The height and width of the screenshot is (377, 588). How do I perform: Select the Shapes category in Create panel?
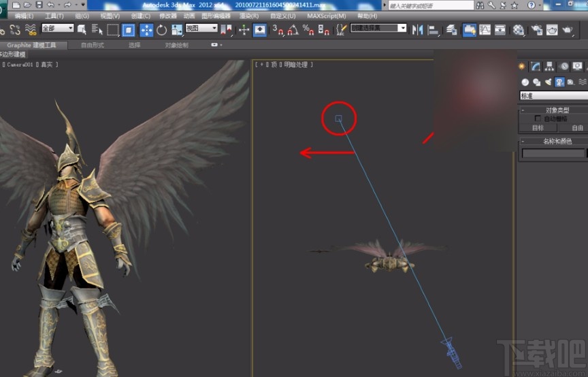537,82
